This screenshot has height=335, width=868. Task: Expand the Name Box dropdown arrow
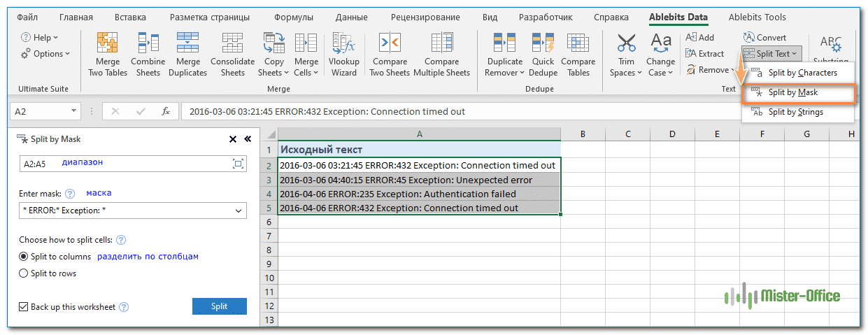74,111
